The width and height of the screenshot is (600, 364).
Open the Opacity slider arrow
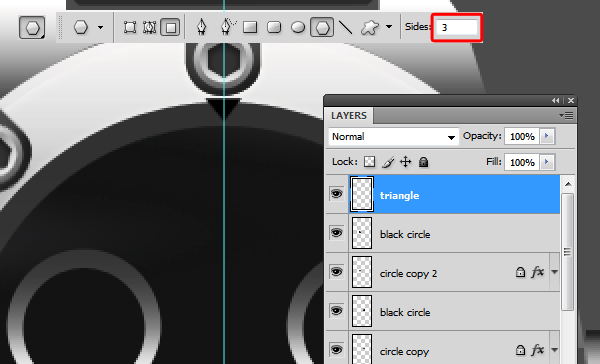click(x=547, y=136)
